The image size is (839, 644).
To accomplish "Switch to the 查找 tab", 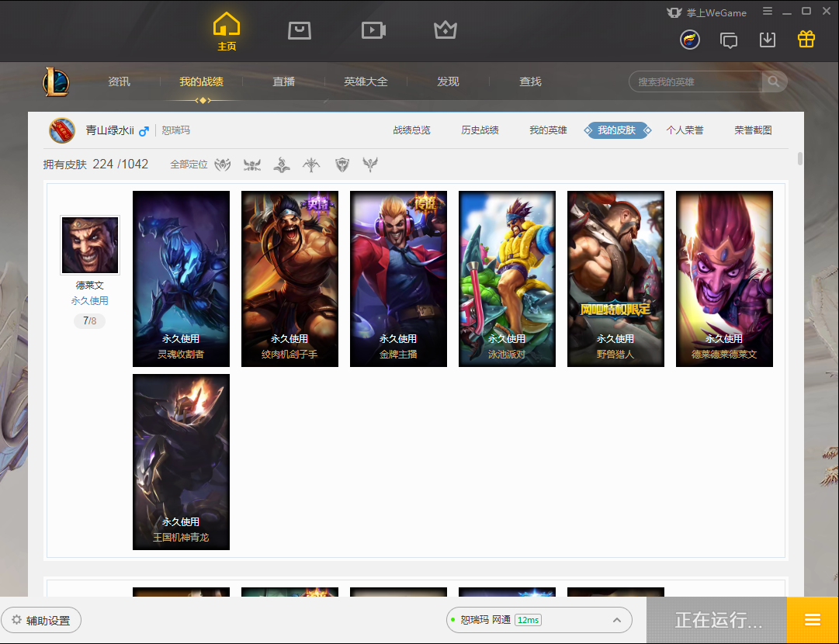I will (x=530, y=81).
